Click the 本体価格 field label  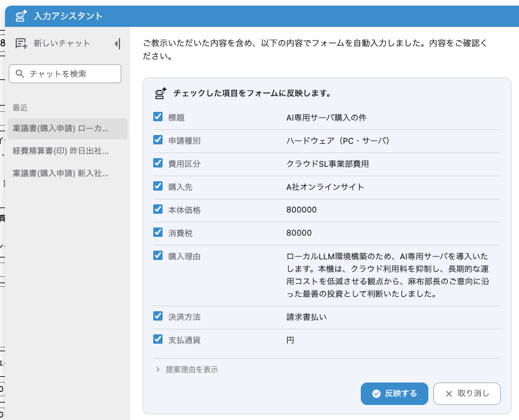tap(184, 211)
